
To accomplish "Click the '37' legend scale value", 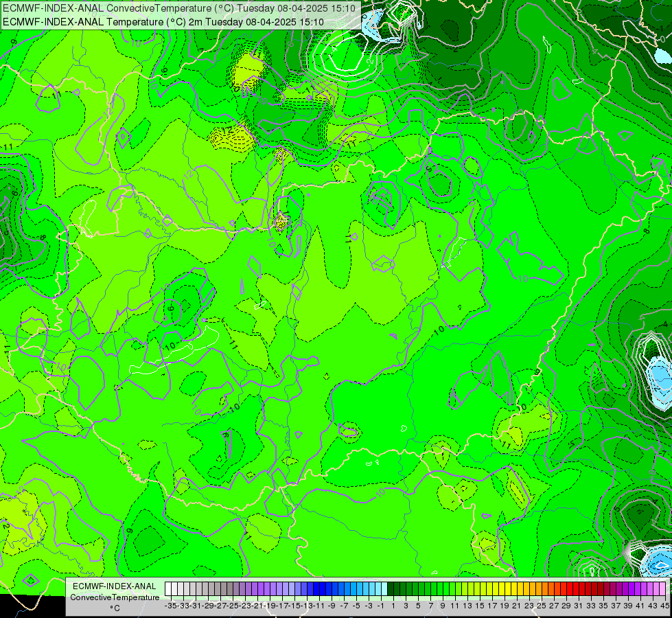I will pos(616,606).
